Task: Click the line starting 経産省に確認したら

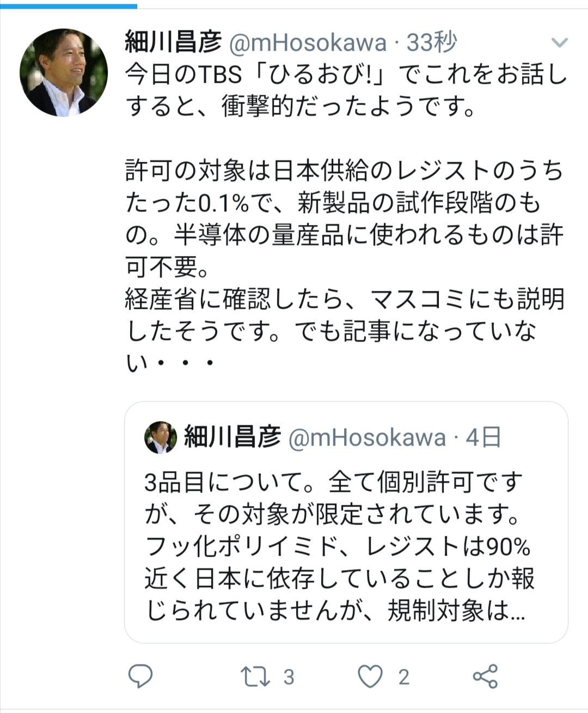Action: point(344,315)
